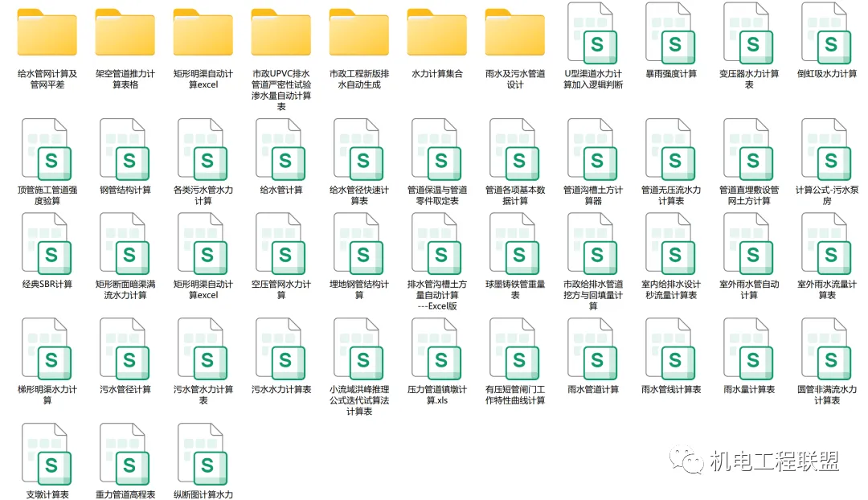Select the 给水管计算 spreadsheet icon
This screenshot has height=500, width=868.
point(281,150)
